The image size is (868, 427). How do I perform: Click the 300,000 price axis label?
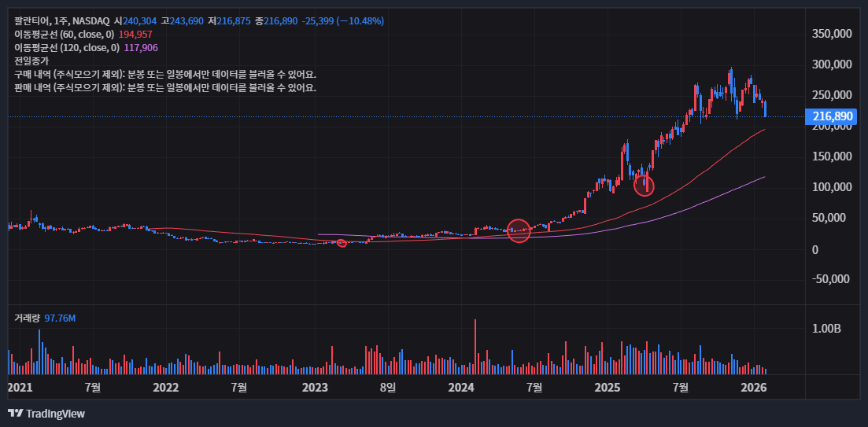coord(831,64)
